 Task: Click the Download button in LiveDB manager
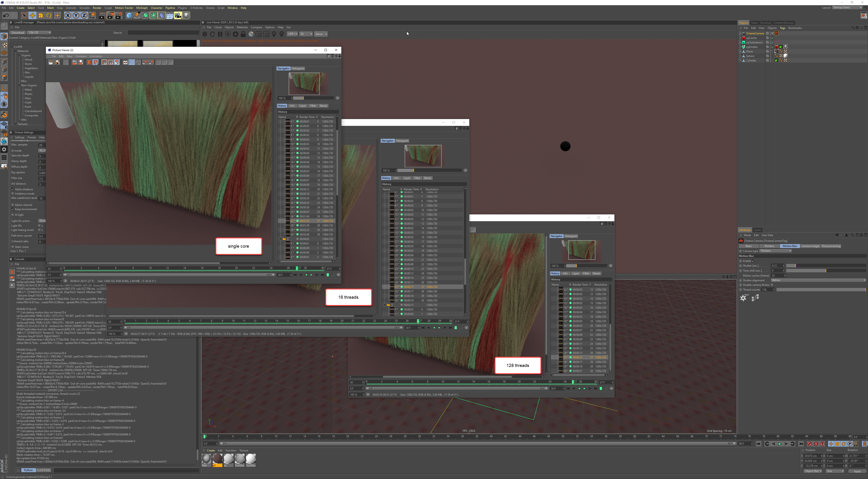click(x=18, y=33)
